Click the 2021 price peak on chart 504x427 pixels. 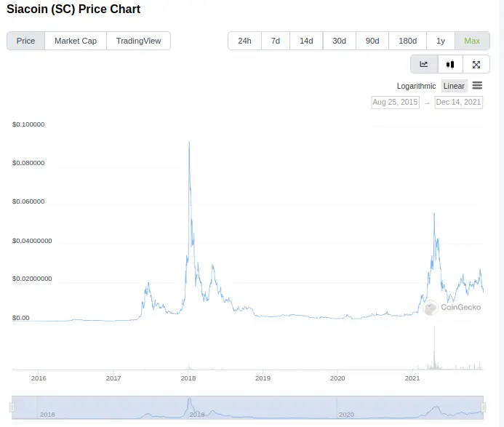click(434, 214)
